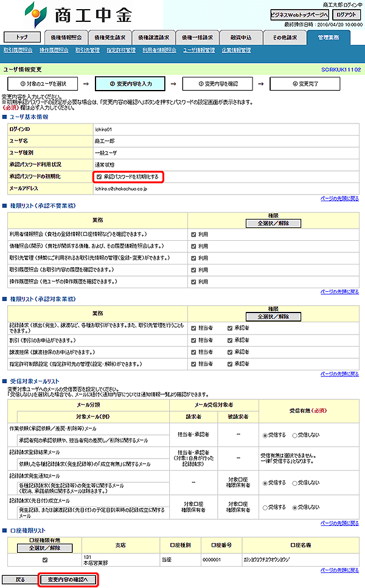Open ビジネスWebトップページへ button
Screen dimensions: 365x588
299,15
